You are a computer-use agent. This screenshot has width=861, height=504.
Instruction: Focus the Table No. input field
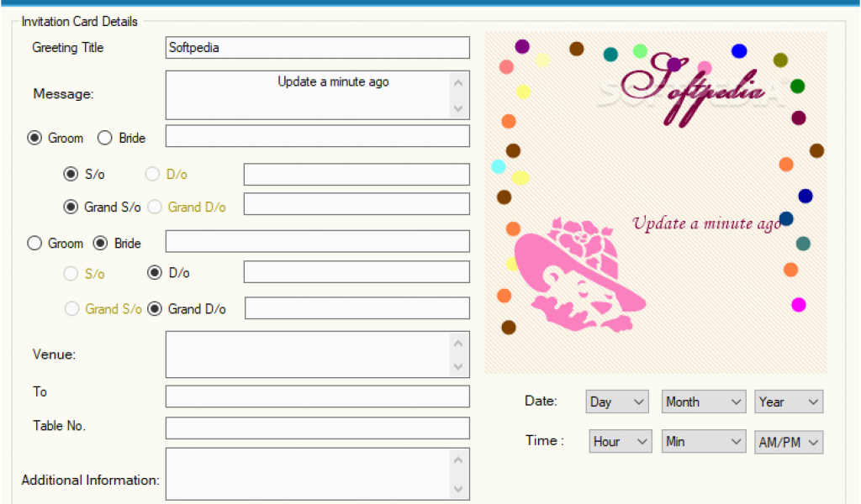318,428
